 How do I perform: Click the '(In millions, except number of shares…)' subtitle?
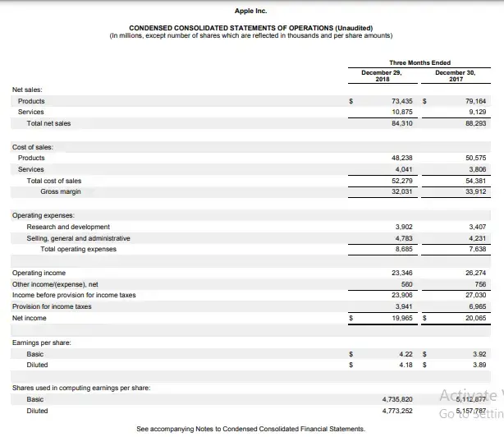pyautogui.click(x=251, y=35)
